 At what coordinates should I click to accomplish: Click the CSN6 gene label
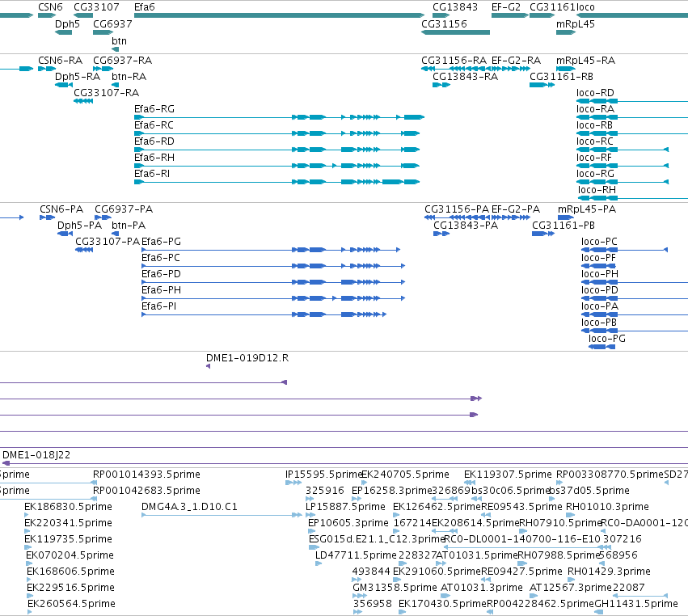click(x=50, y=7)
